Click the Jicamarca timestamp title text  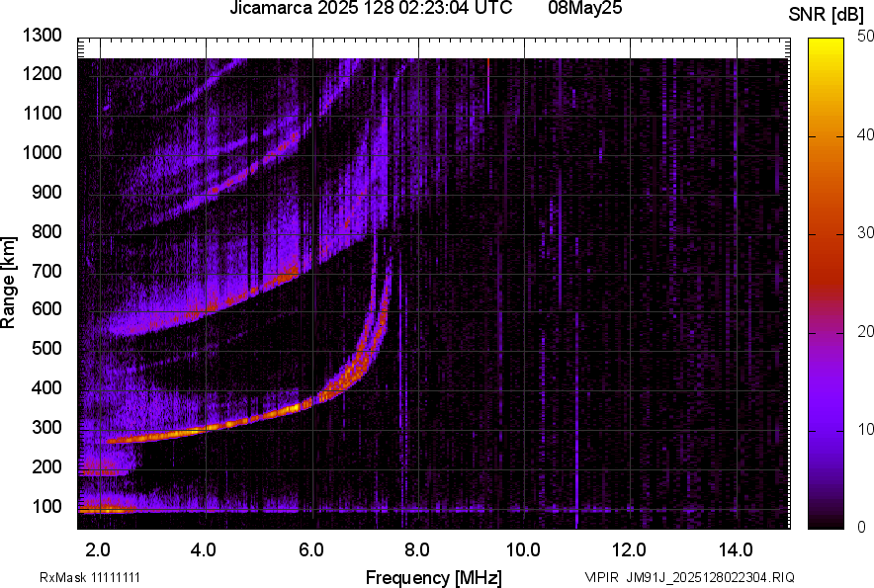371,8
